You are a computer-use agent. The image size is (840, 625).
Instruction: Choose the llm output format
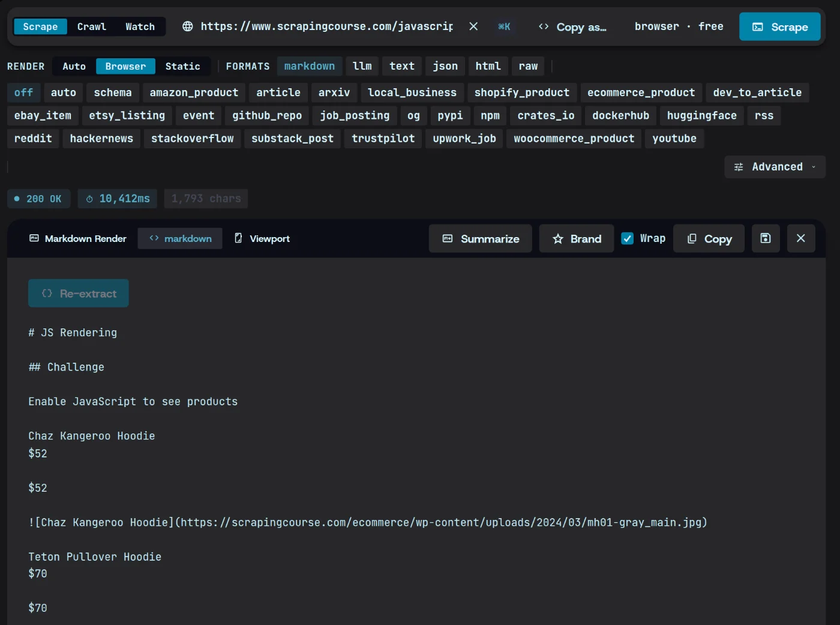pyautogui.click(x=362, y=66)
